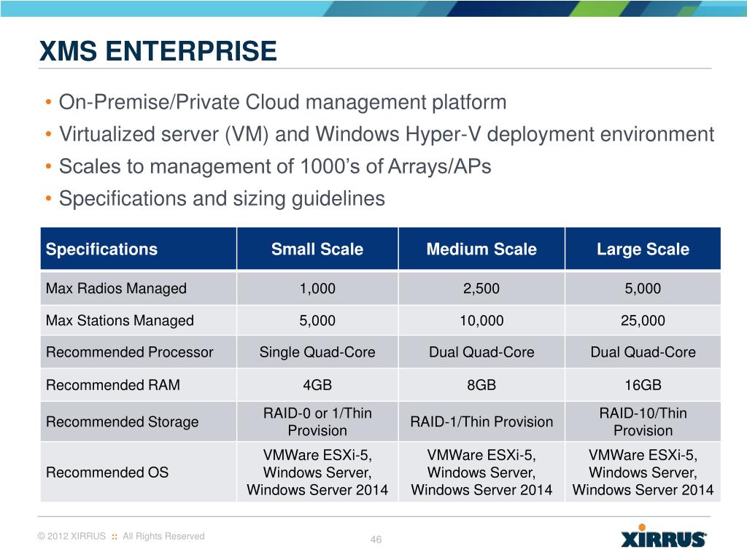
Task: Click the Medium Scale recommended OS cell
Action: point(481,472)
